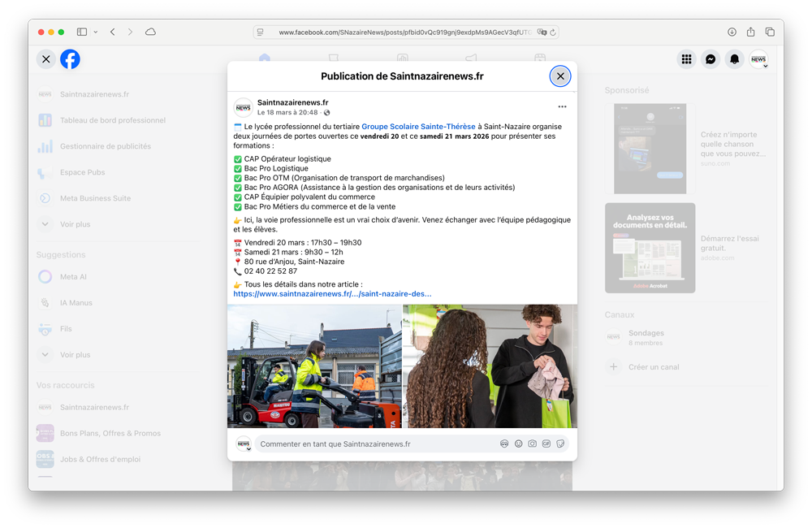This screenshot has width=812, height=528.
Task: Switch commenting profile via avatar dropdown
Action: click(244, 444)
